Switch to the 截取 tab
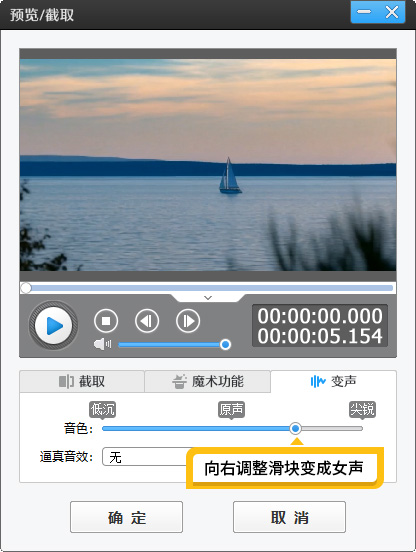This screenshot has width=416, height=552. 82,381
